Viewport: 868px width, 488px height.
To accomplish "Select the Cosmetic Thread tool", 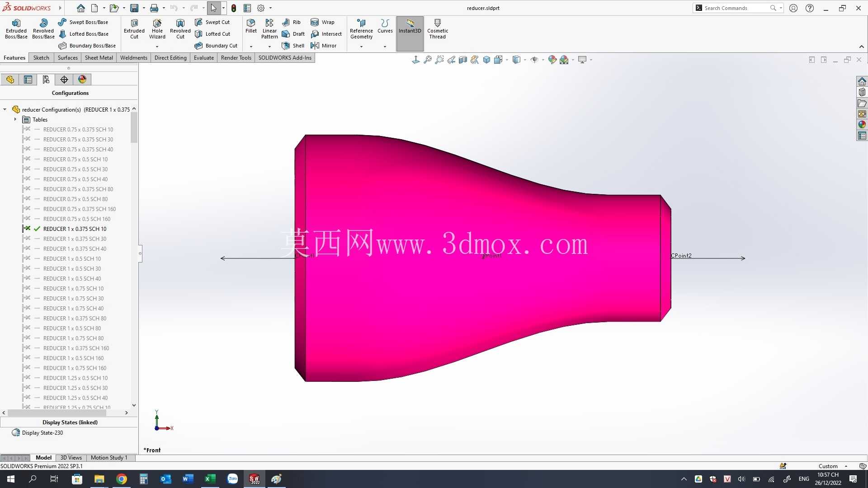I will [437, 29].
